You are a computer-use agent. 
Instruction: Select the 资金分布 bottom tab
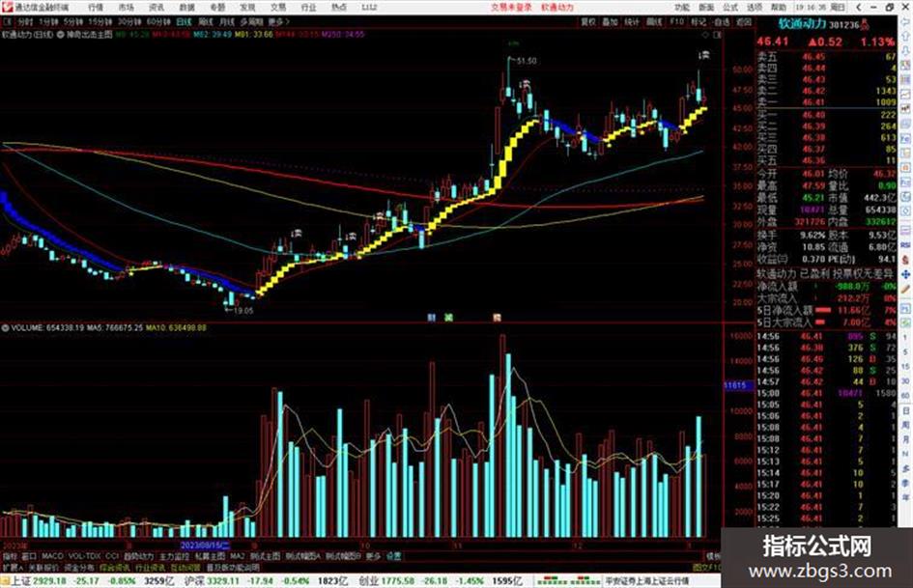(x=78, y=568)
